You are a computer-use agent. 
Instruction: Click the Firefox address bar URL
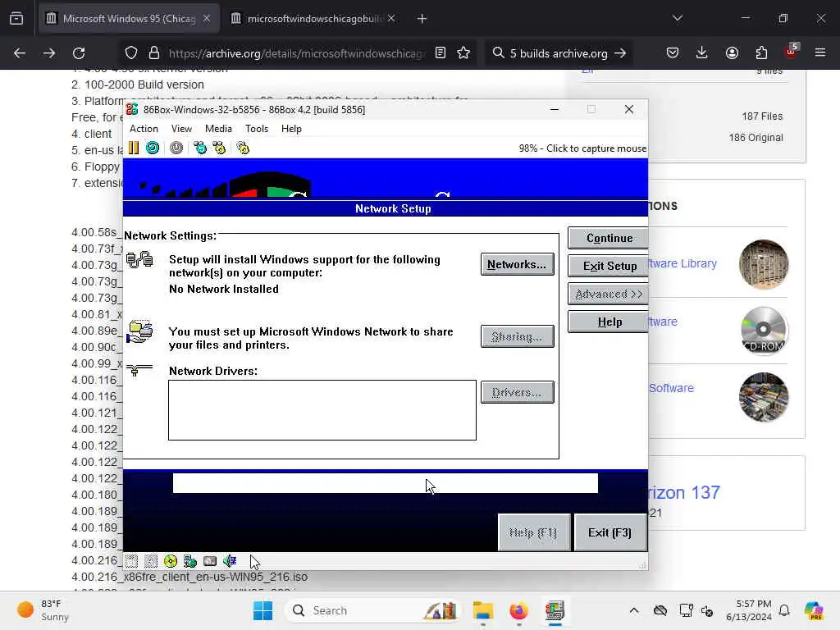coord(297,53)
